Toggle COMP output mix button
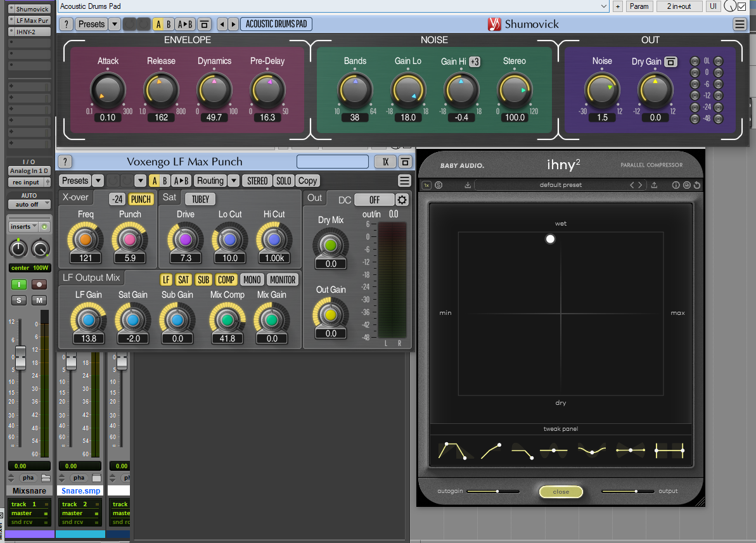Screen dimensions: 756x543 click(x=226, y=280)
